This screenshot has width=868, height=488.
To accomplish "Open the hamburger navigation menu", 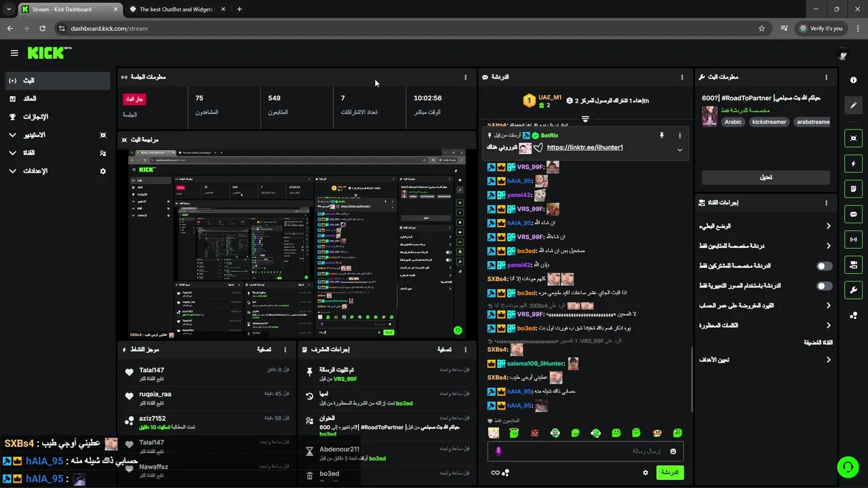I will click(14, 53).
